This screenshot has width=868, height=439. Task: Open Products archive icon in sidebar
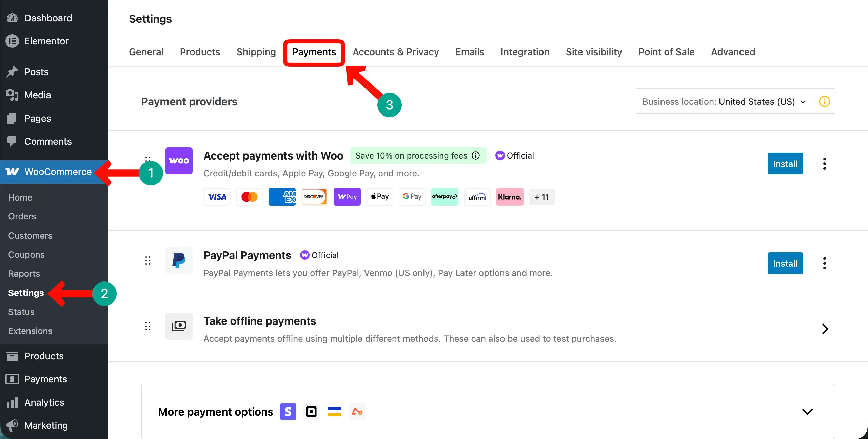(12, 356)
